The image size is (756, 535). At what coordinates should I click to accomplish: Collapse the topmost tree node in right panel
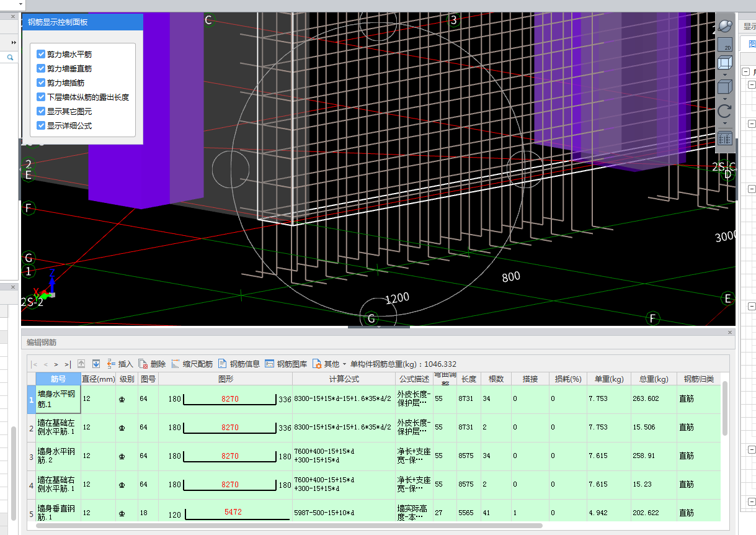coord(745,72)
